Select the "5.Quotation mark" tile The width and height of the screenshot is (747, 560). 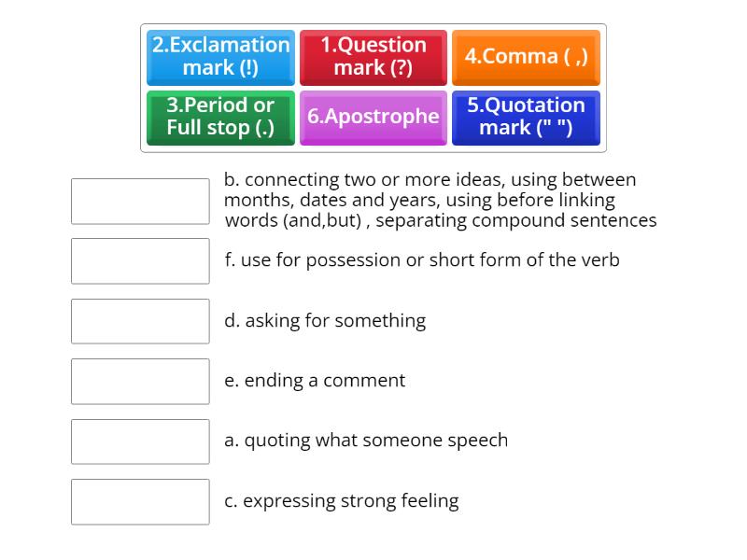tap(526, 118)
